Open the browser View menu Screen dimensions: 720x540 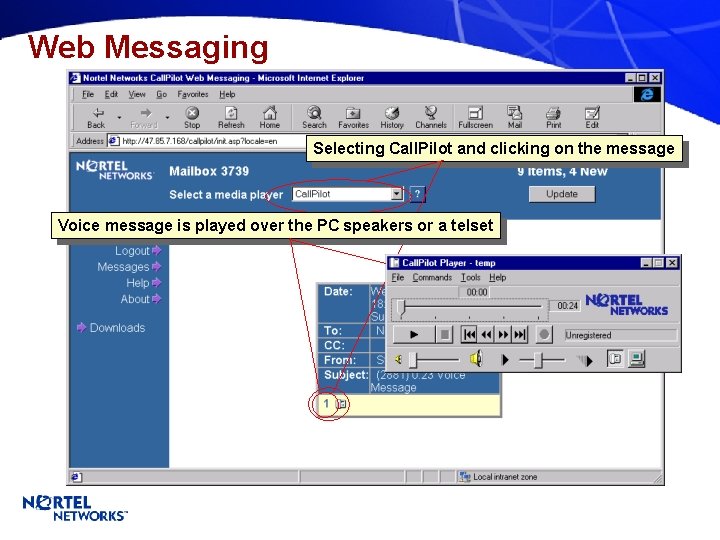(137, 94)
